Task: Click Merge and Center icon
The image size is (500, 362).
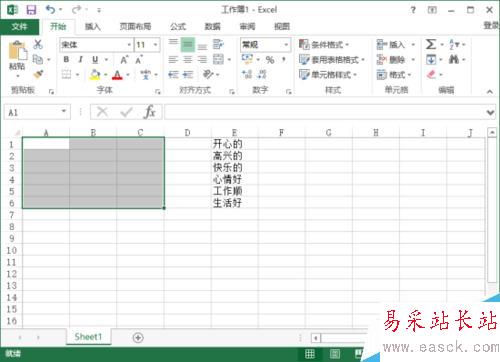Action: click(x=218, y=60)
